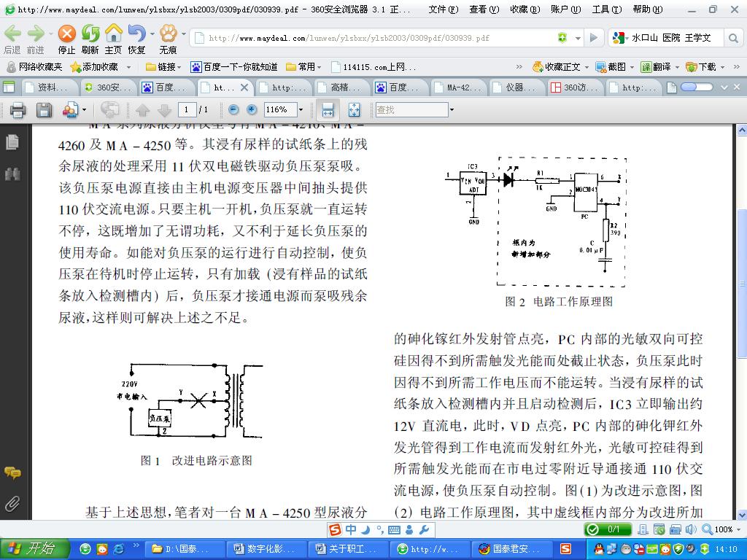
Task: Open 114115.com上网 bookmark
Action: tap(373, 67)
